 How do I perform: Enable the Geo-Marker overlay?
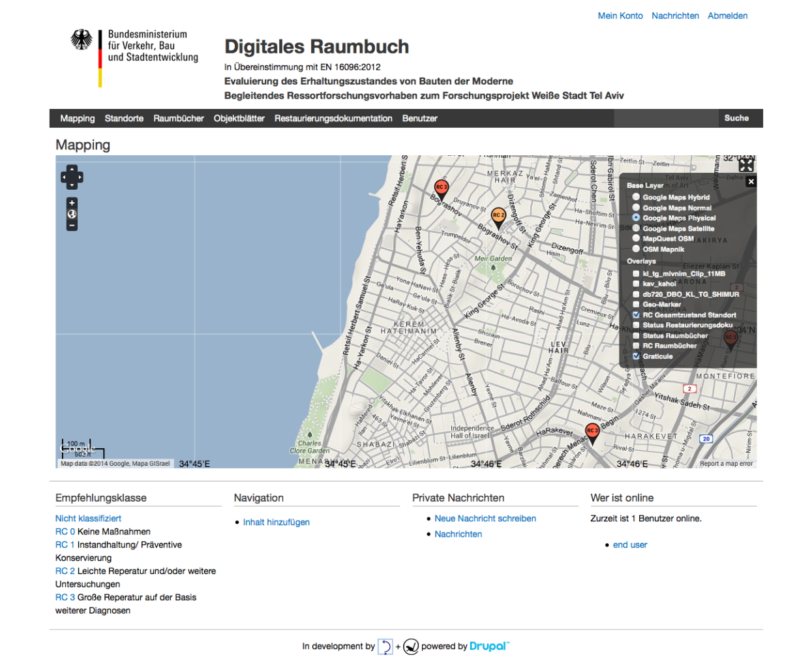click(636, 304)
